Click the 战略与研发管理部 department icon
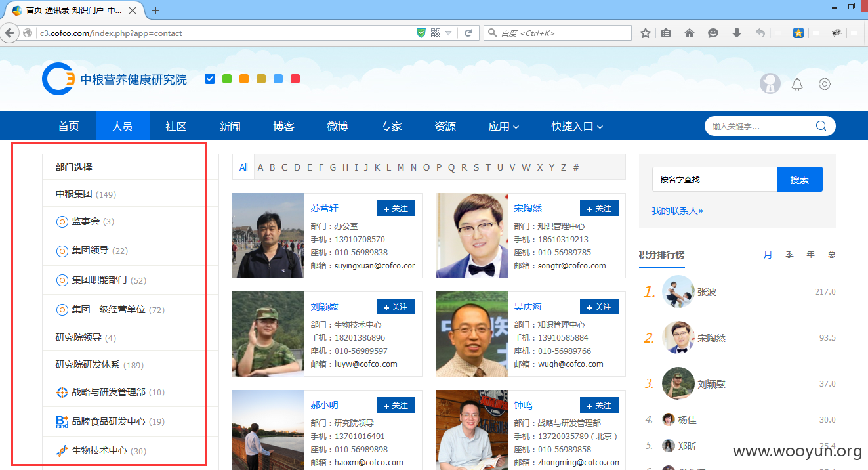This screenshot has height=470, width=868. click(62, 393)
